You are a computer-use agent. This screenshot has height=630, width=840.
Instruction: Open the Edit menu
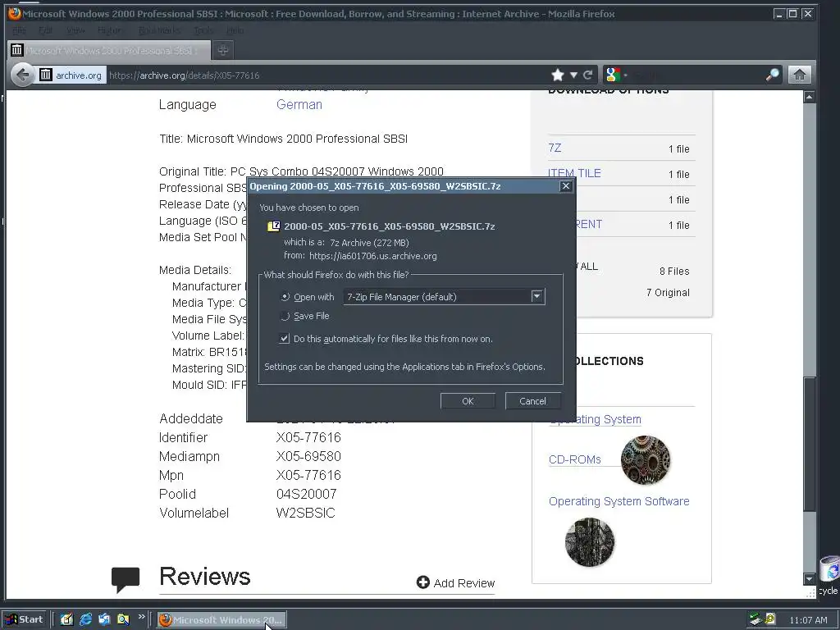click(x=46, y=30)
